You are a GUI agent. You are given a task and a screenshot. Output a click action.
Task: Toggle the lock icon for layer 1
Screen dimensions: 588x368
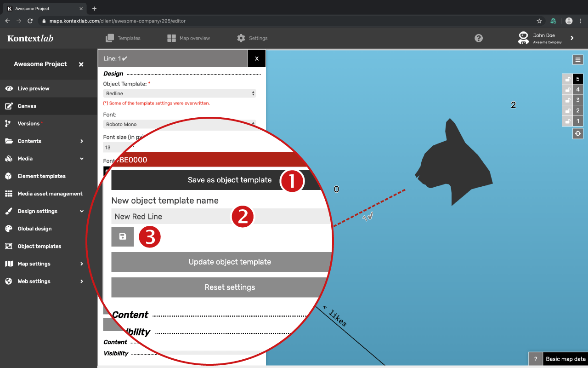[x=568, y=121]
